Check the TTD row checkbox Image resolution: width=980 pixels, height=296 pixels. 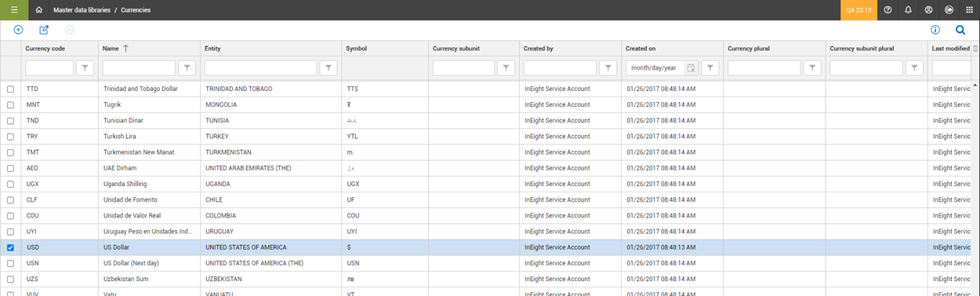tap(10, 90)
